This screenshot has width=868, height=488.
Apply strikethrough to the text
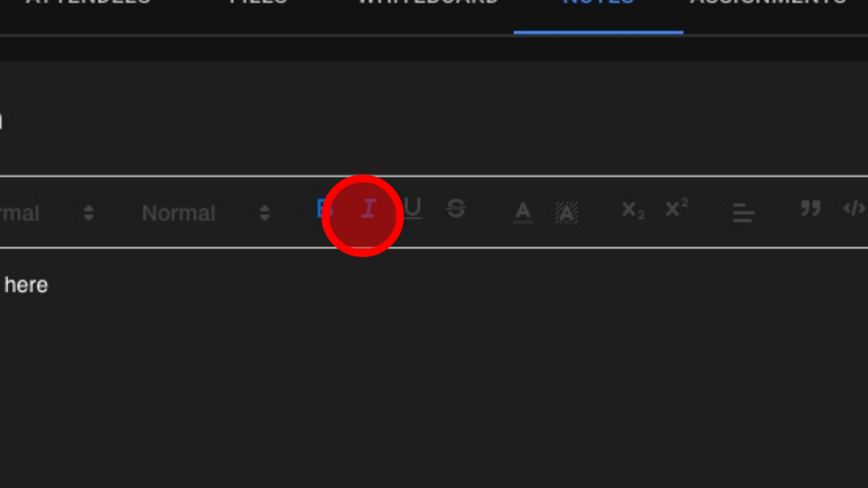click(x=456, y=209)
